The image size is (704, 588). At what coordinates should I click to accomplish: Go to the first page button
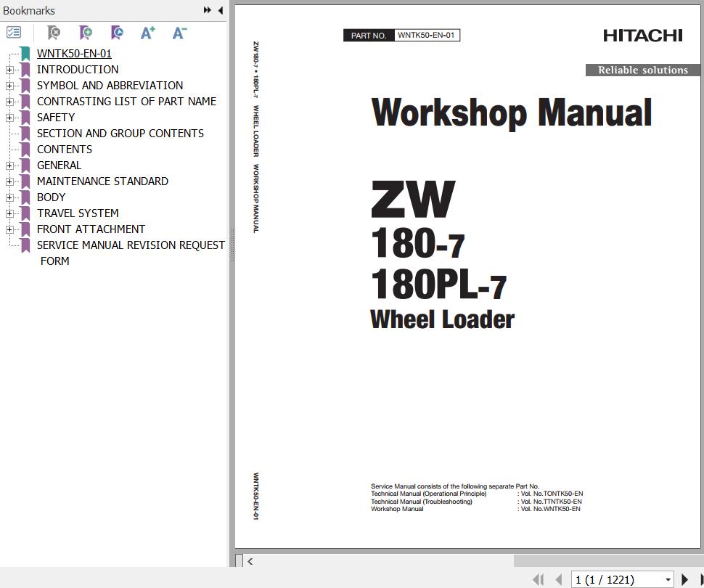[x=539, y=579]
